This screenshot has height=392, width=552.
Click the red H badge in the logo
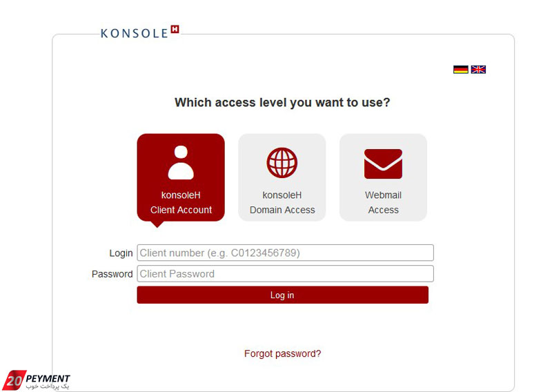pos(175,29)
